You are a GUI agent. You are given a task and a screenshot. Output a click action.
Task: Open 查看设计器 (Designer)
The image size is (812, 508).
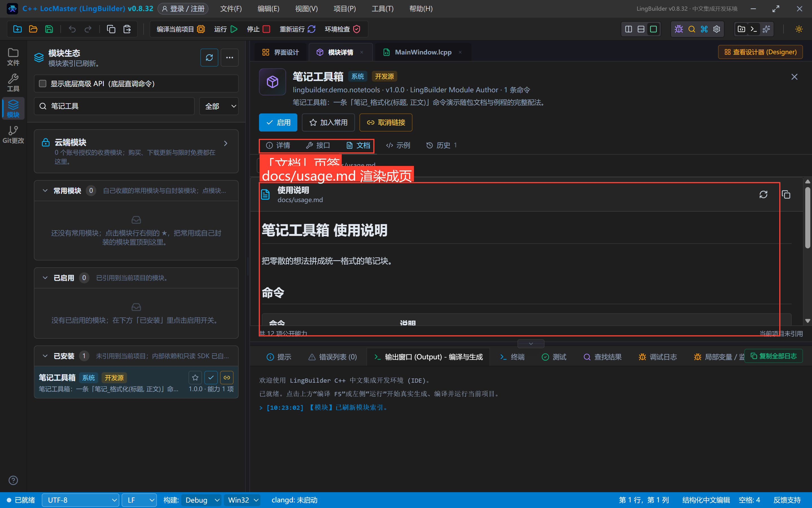(760, 52)
